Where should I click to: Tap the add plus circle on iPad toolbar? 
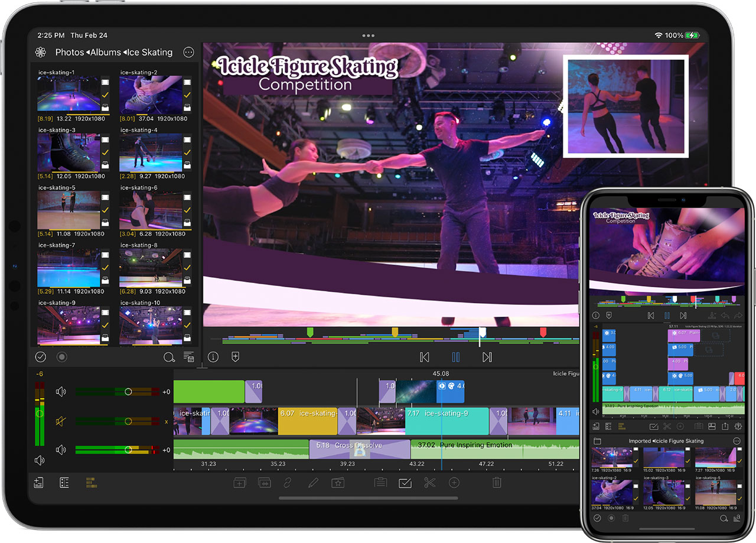pyautogui.click(x=454, y=483)
